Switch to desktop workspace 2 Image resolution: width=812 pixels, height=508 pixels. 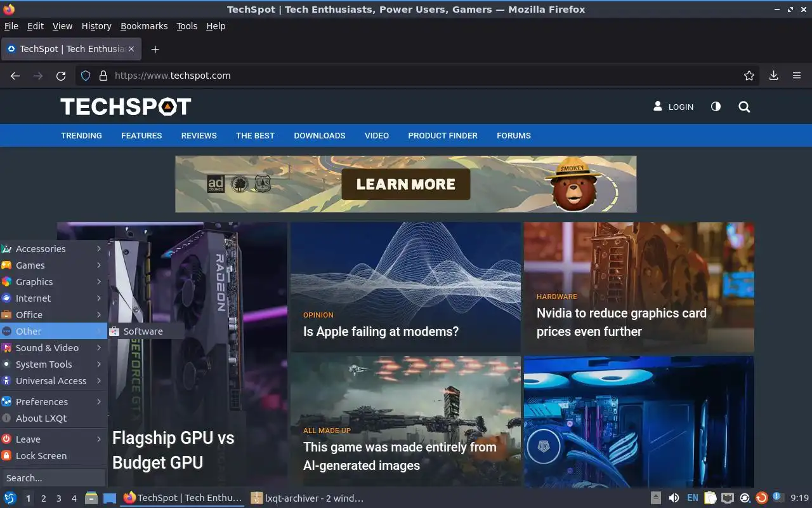point(44,498)
